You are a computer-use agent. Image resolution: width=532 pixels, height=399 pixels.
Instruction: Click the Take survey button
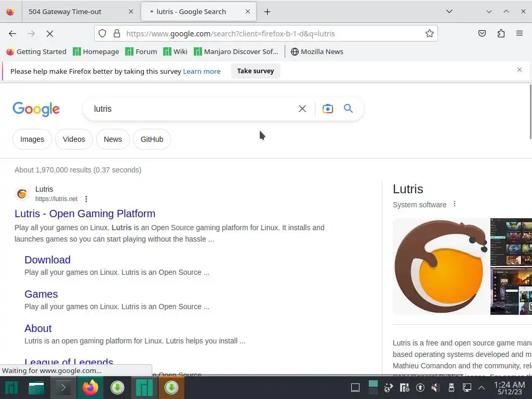pyautogui.click(x=256, y=71)
